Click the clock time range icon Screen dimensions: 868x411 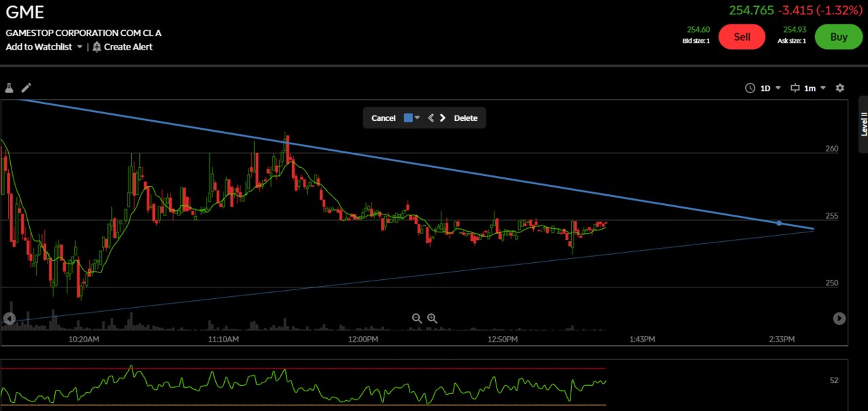tap(750, 88)
